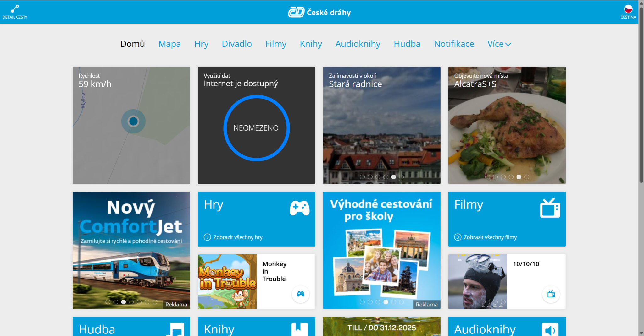Viewport: 644px width, 336px height.
Task: Click the speaker icon in Audioknihy tile
Action: 550,330
